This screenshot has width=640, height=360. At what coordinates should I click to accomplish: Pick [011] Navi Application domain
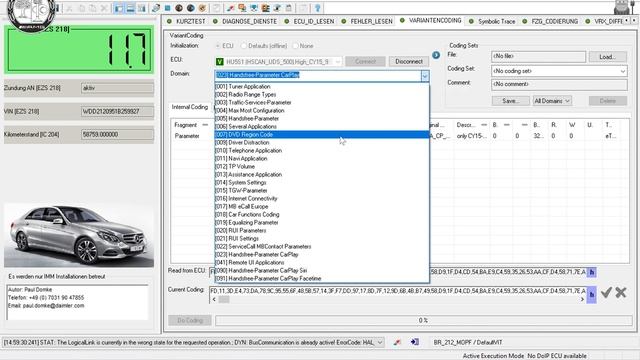point(322,158)
